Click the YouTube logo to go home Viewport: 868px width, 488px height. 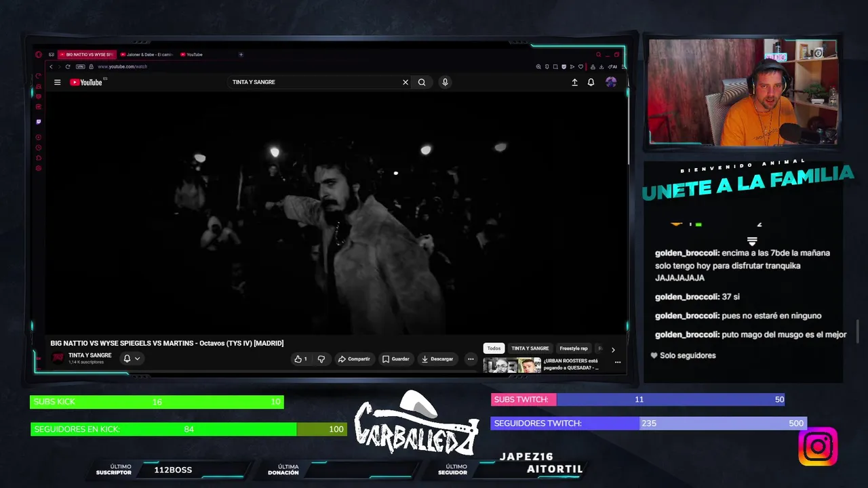click(86, 82)
